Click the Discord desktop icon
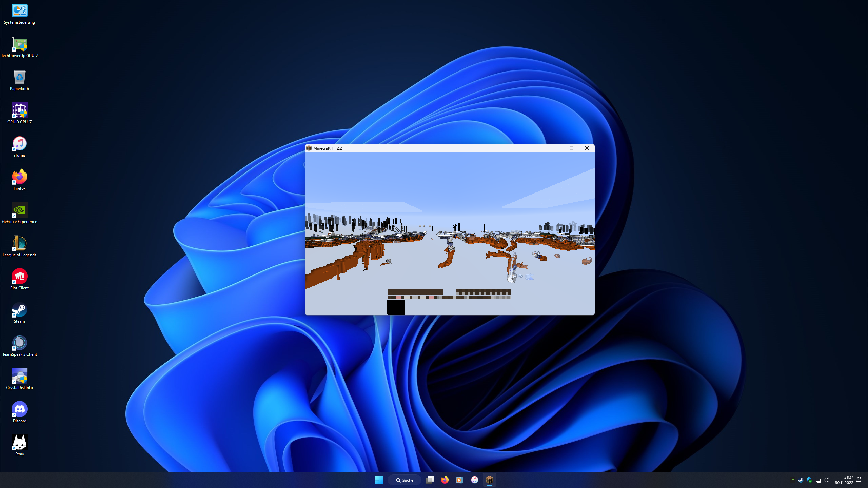Viewport: 868px width, 488px height. coord(19,409)
